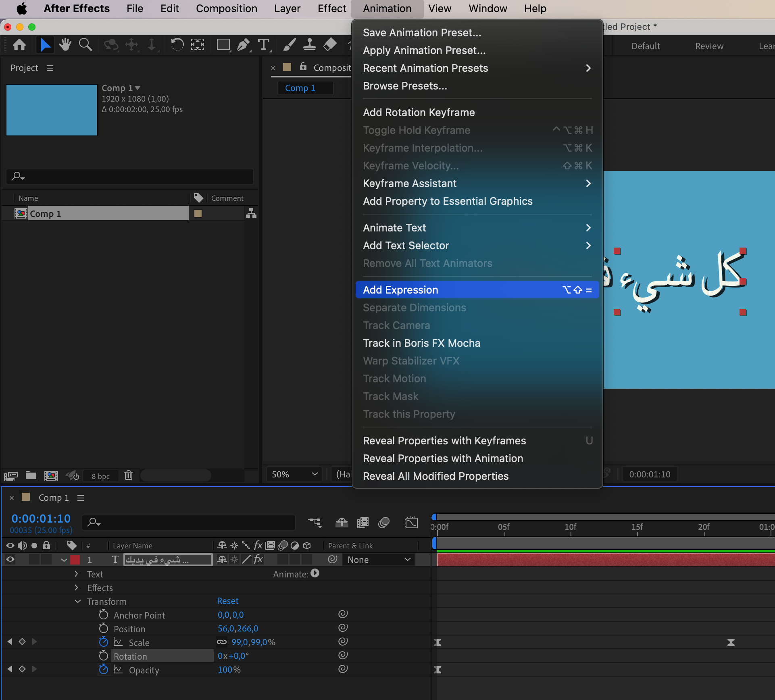Hide layer 1 with the eye icon
This screenshot has width=775, height=700.
(x=10, y=559)
